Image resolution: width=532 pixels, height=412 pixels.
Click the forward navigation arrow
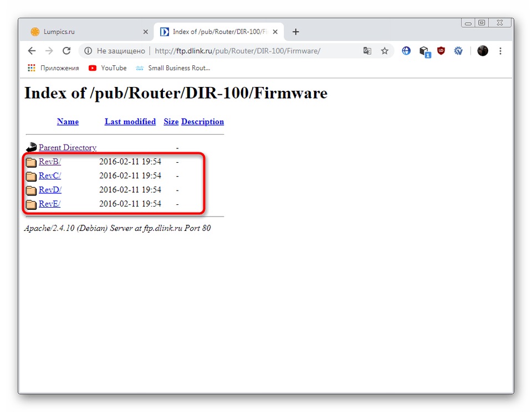tap(49, 51)
